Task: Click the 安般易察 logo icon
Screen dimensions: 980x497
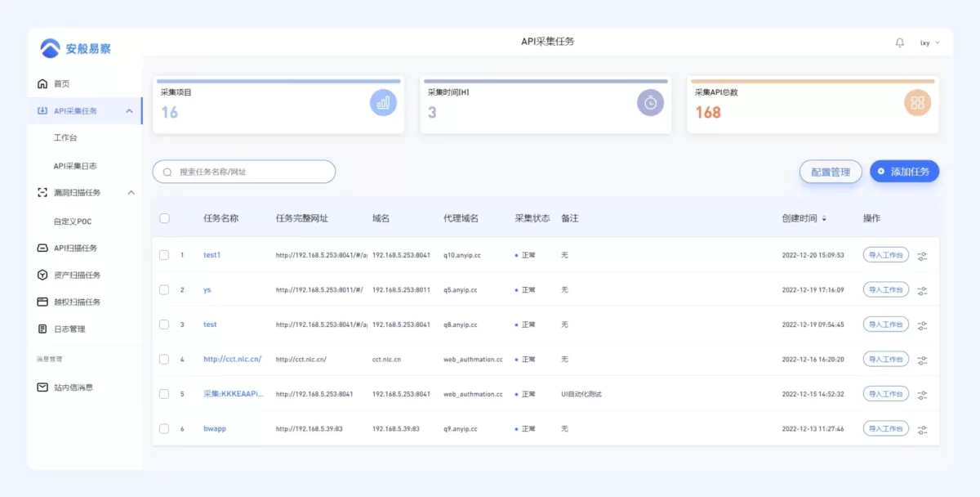Action: [50, 48]
